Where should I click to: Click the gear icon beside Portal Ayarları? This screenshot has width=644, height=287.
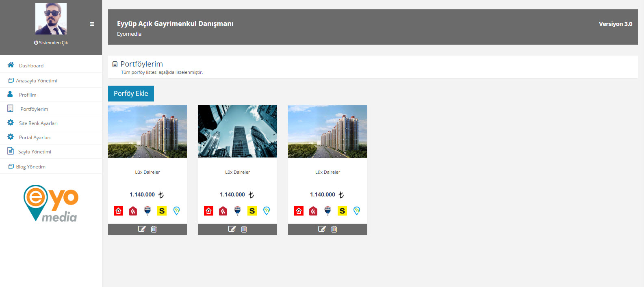point(11,137)
